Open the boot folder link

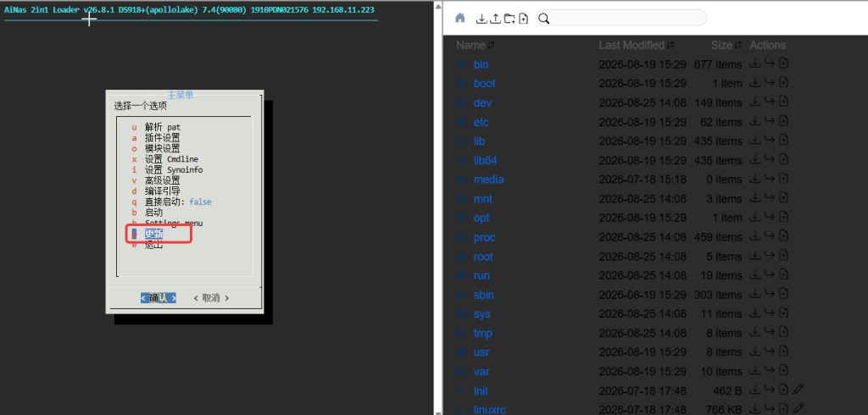tap(484, 84)
